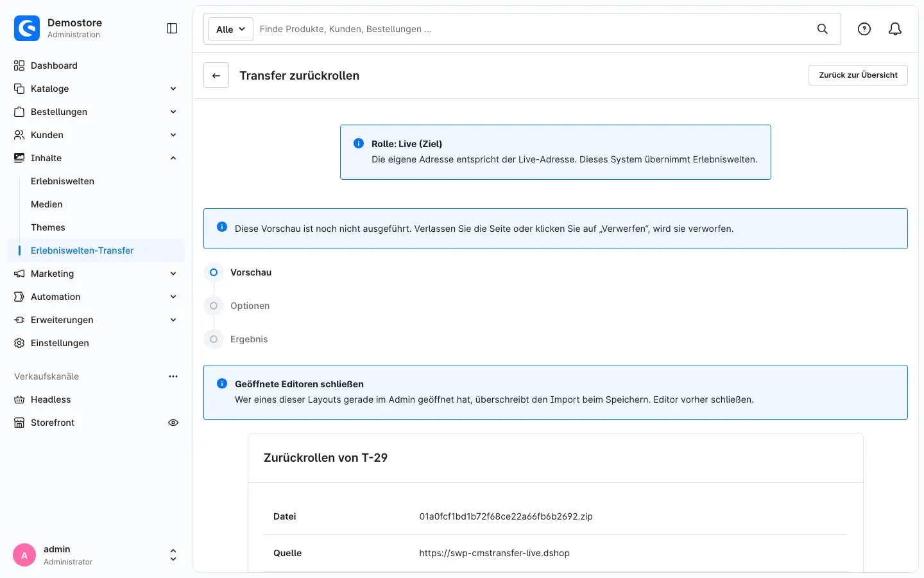This screenshot has width=924, height=578.
Task: Click the back arrow button
Action: (216, 75)
